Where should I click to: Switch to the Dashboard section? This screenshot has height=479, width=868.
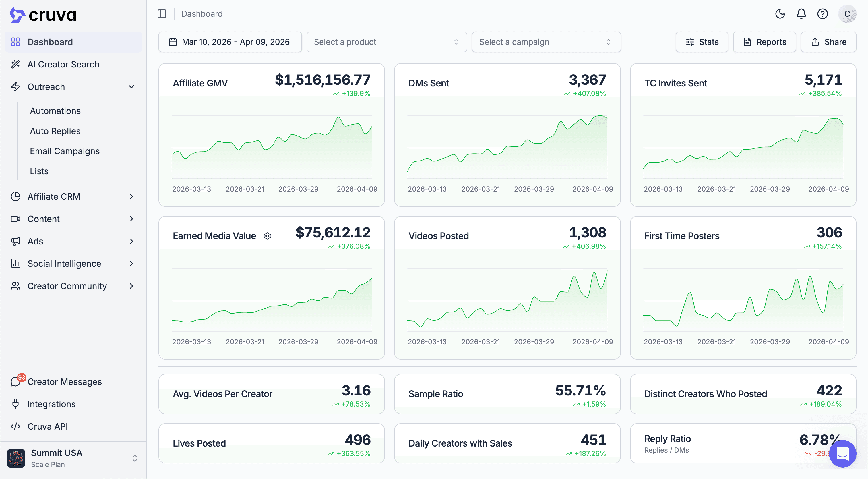click(50, 42)
